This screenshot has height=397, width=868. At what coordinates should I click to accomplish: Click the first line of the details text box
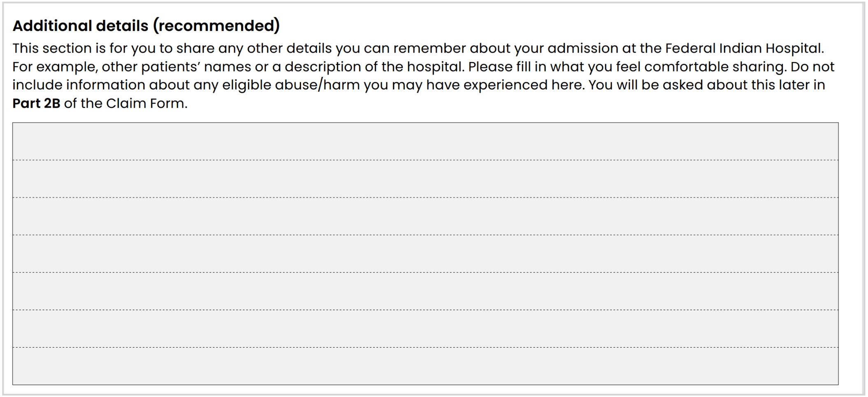tap(425, 141)
